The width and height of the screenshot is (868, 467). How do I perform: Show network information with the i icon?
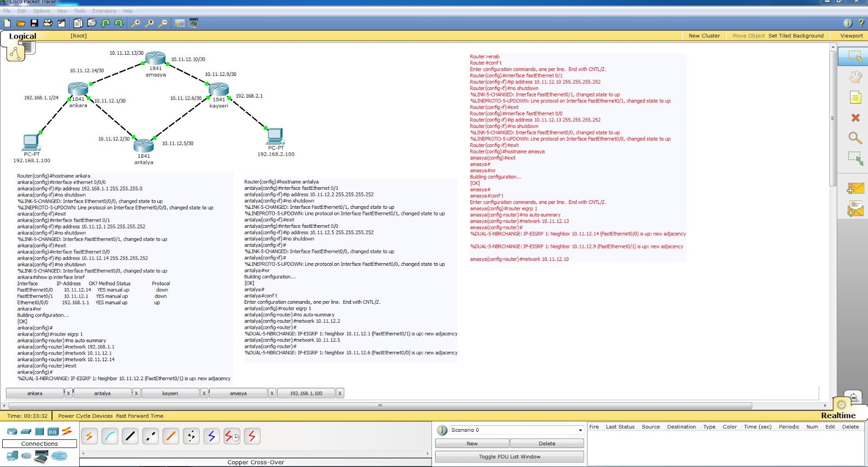click(x=848, y=23)
